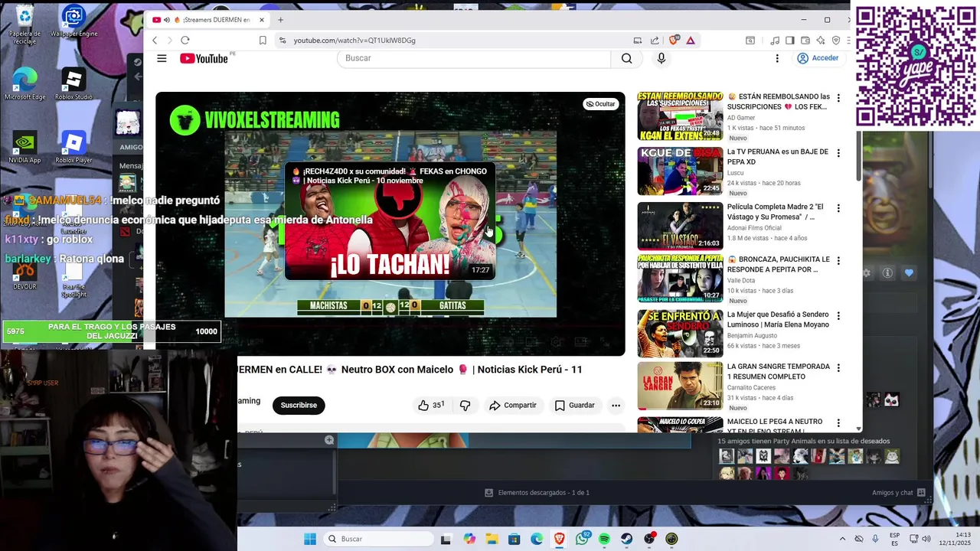Open options for "MAICELO LE PEG4" video
The height and width of the screenshot is (551, 980).
tap(838, 422)
